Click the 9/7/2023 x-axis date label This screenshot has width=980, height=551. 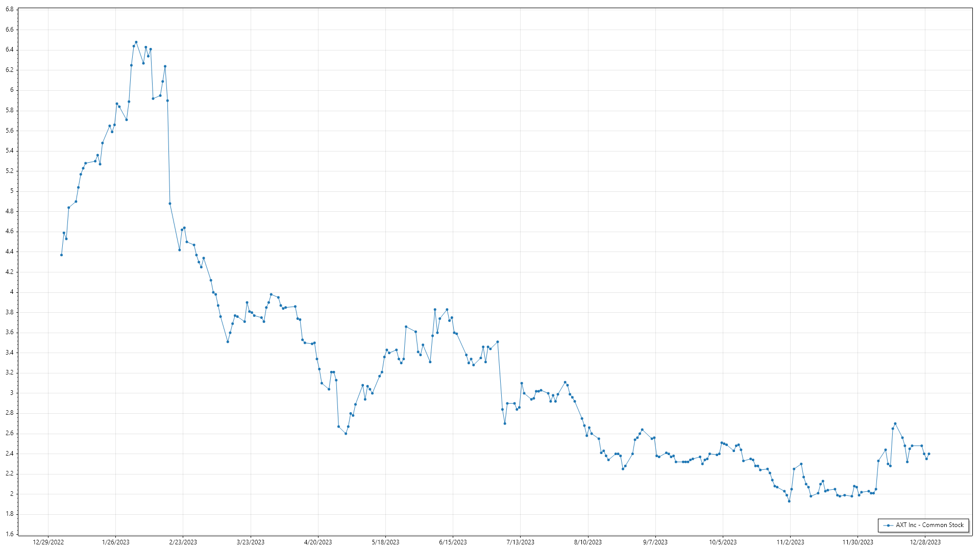[x=655, y=542]
